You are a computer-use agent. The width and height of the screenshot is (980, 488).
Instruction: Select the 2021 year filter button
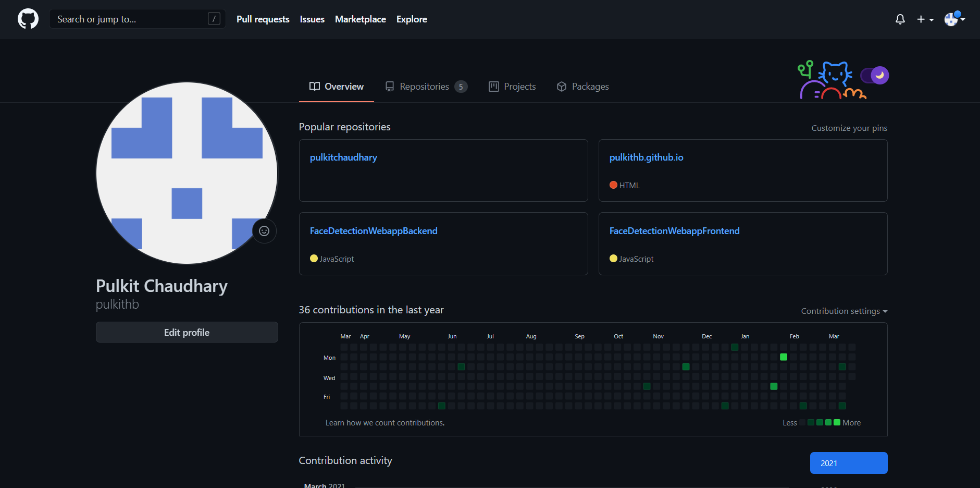849,463
